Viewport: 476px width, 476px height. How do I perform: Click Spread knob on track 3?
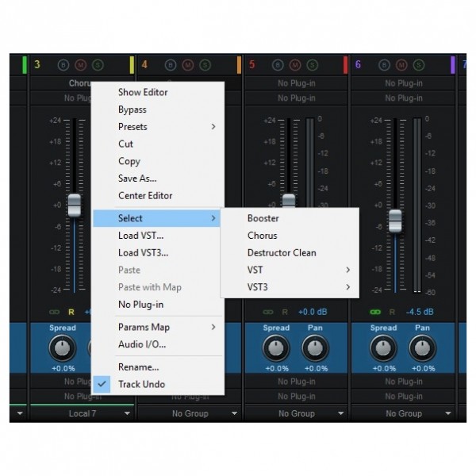62,348
